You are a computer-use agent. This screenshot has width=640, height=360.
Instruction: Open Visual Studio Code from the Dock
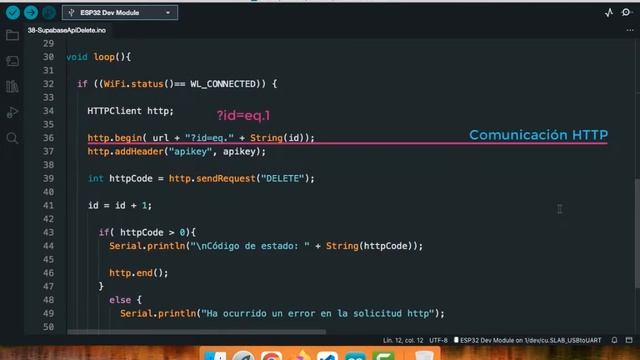pos(327,355)
